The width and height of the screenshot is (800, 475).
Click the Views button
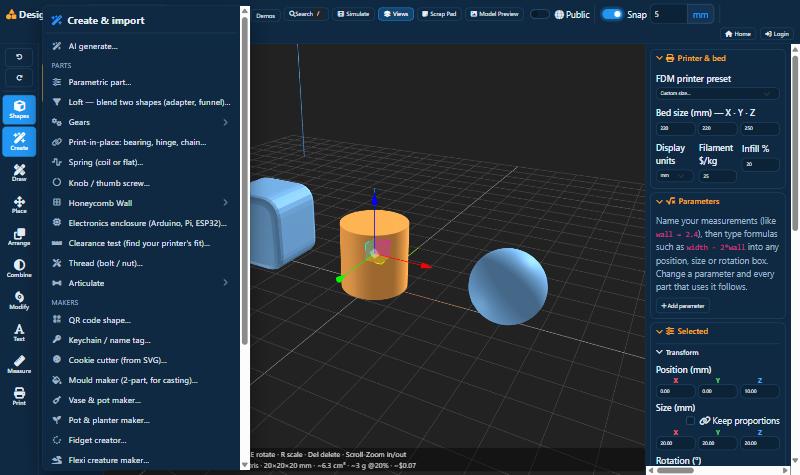(396, 14)
